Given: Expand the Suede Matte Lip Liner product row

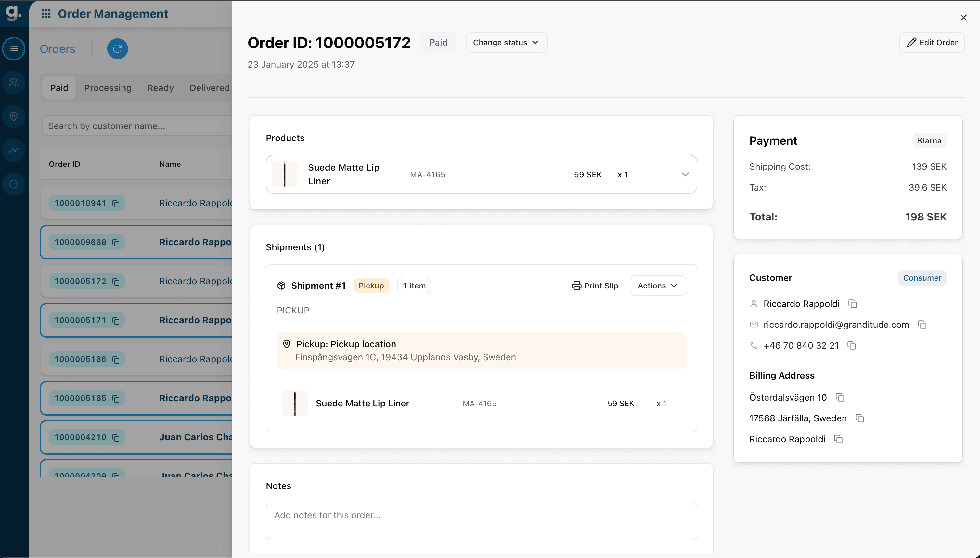Looking at the screenshot, I should pyautogui.click(x=685, y=174).
